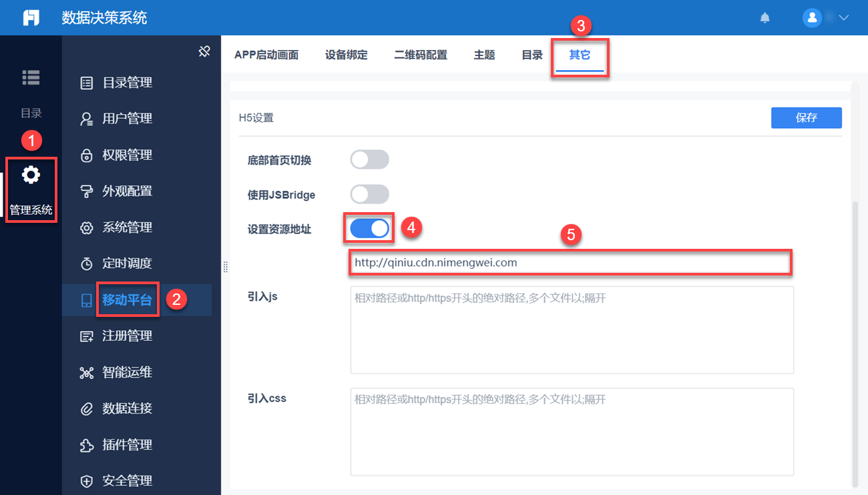Click the 定时调度 clock icon
Image resolution: width=868 pixels, height=495 pixels.
(x=87, y=264)
